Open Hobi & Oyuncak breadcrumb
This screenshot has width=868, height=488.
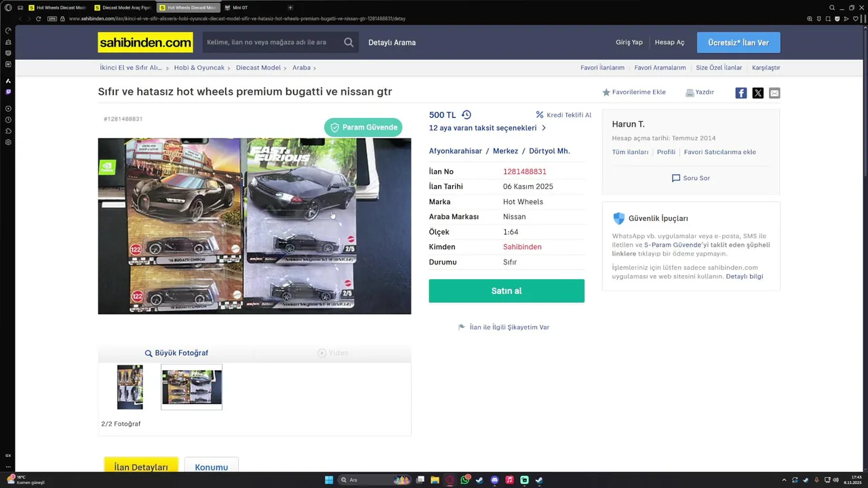(x=199, y=68)
